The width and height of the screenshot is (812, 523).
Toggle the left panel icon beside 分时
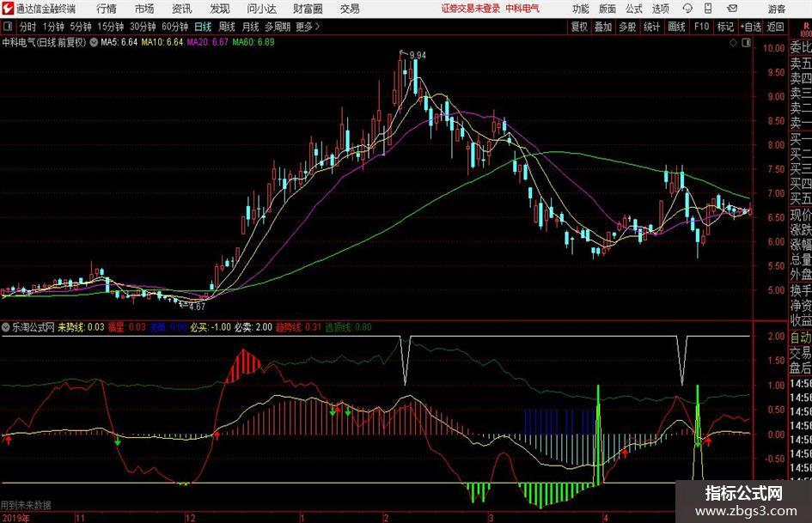8,27
